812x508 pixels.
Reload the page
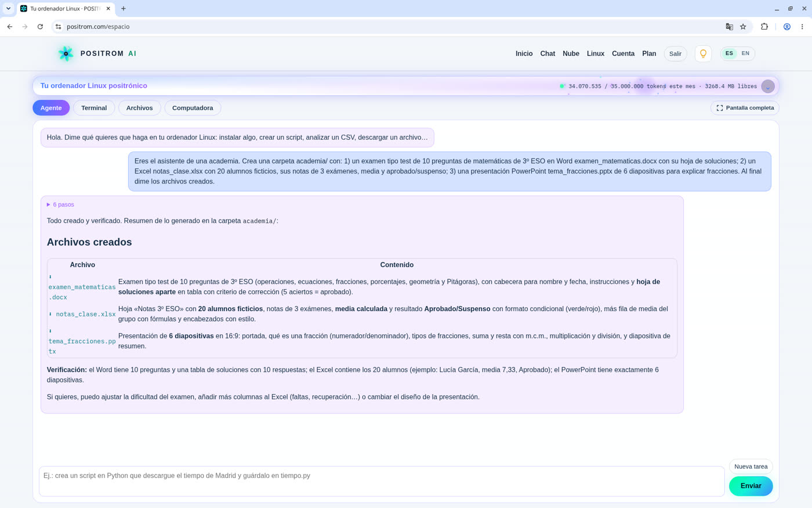pos(40,27)
